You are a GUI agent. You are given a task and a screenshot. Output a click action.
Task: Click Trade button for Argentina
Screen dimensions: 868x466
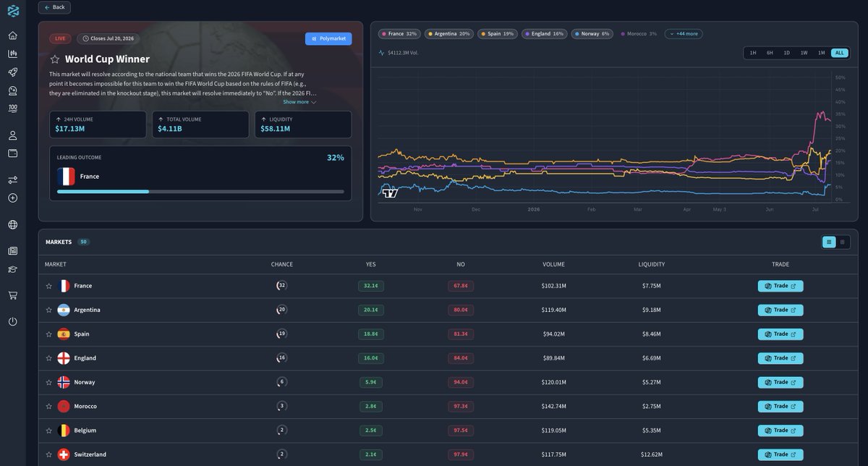780,310
